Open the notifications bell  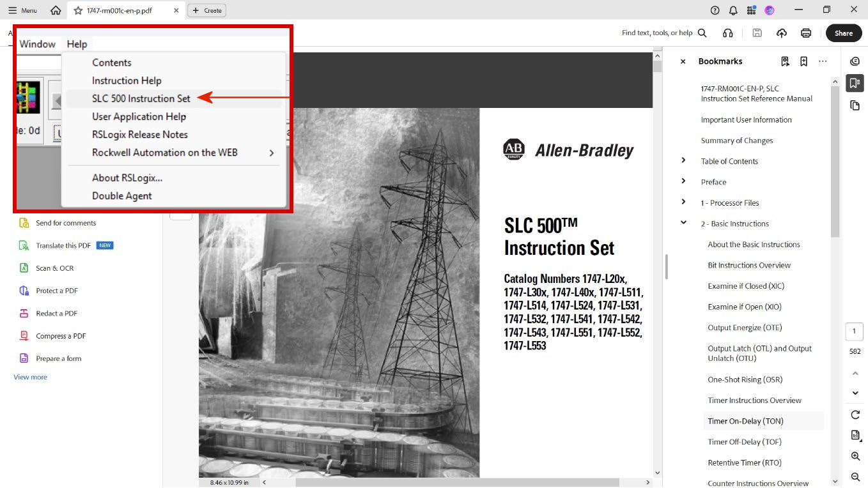point(733,10)
